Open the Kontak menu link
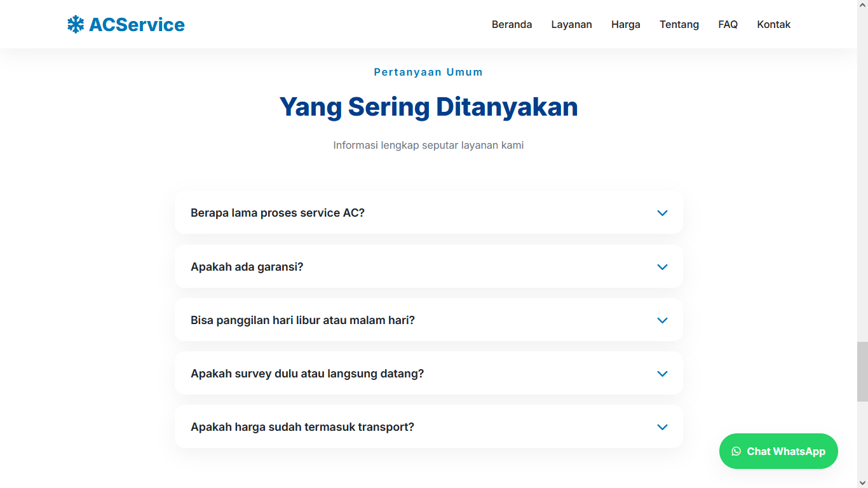The width and height of the screenshot is (868, 488). coord(773,24)
